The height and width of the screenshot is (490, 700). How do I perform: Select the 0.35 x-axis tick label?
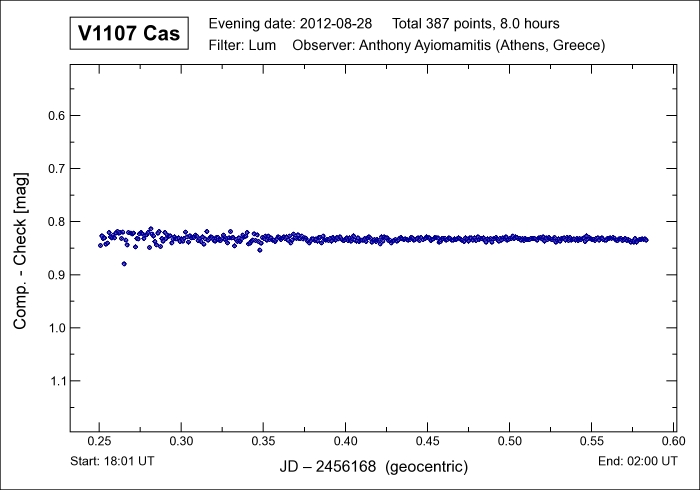(263, 441)
